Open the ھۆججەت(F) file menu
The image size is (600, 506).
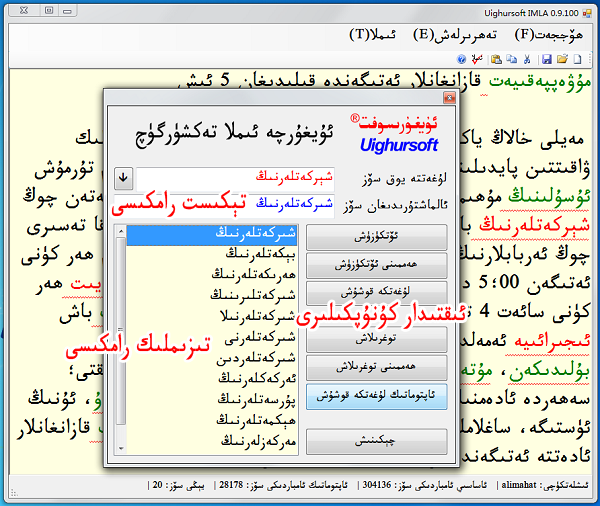pos(549,35)
